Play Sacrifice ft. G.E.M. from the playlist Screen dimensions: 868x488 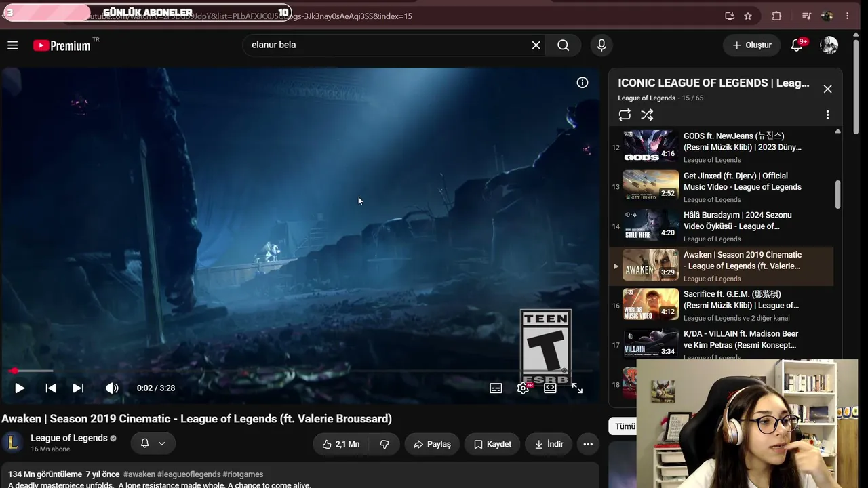pos(722,306)
